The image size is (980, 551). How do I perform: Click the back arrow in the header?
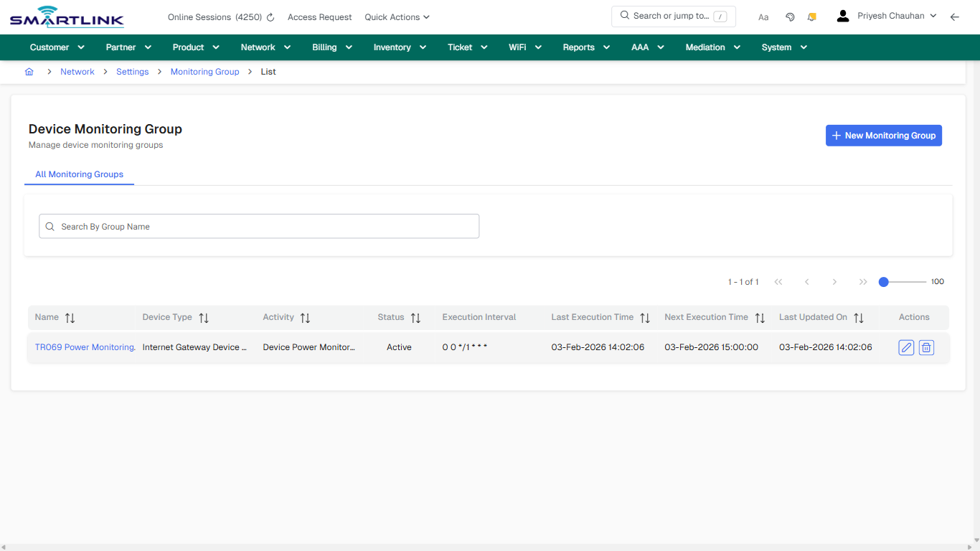coord(955,17)
